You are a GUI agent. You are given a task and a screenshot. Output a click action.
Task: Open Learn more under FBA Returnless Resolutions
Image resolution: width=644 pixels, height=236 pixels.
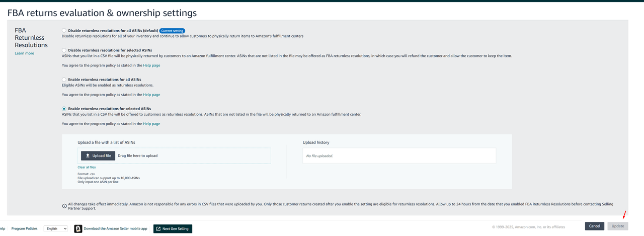[x=24, y=53]
